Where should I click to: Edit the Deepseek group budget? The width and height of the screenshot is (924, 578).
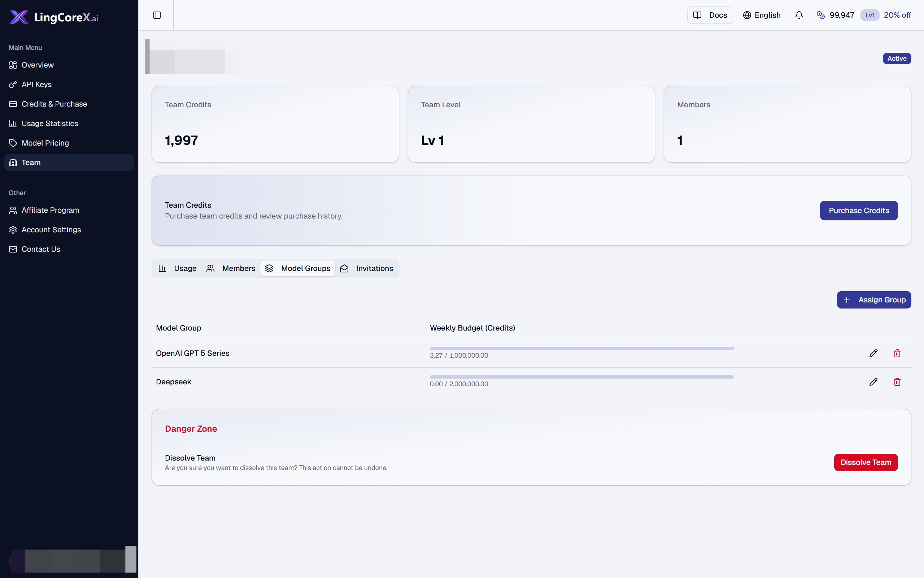tap(873, 382)
